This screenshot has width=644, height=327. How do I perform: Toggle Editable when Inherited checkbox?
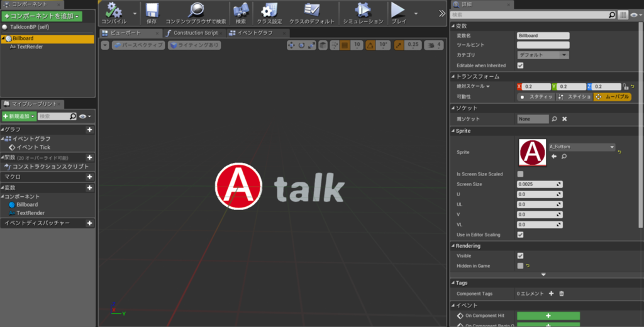(x=520, y=65)
